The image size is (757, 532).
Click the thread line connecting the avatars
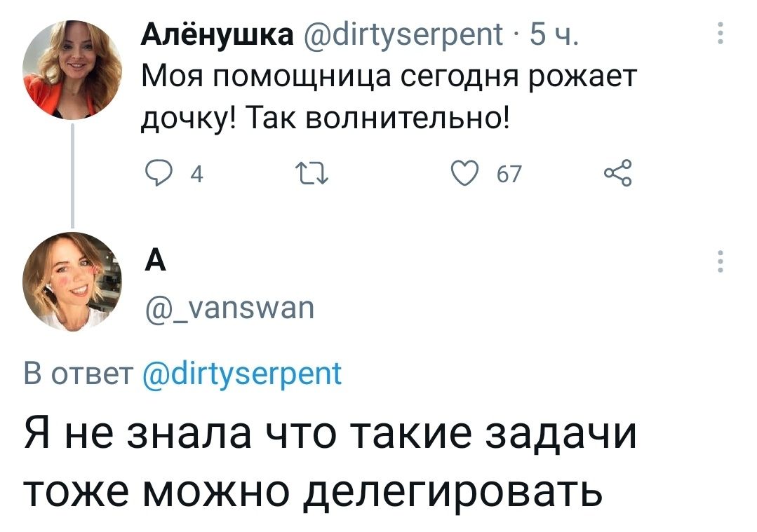point(72,175)
